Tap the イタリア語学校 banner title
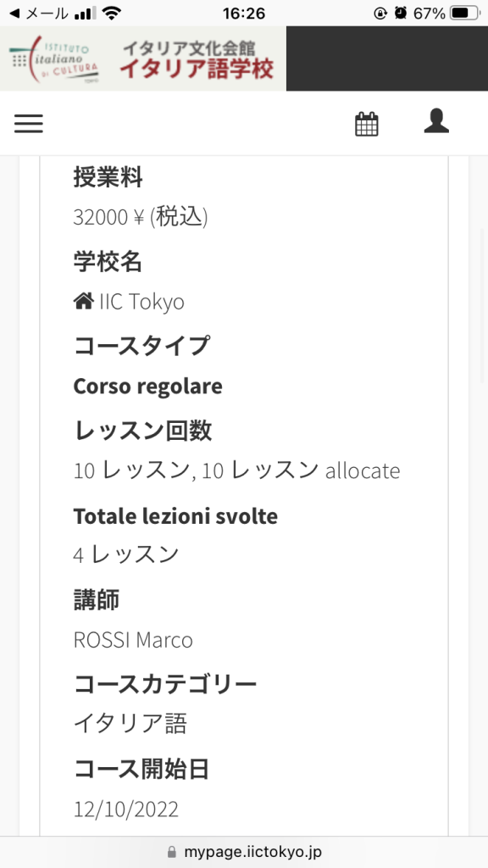This screenshot has width=488, height=868. coord(197,70)
